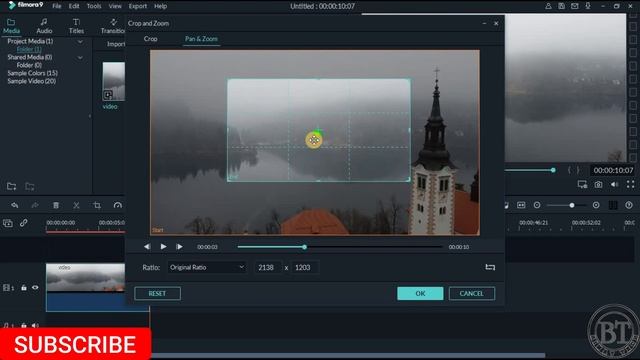Toggle lock on video track 1
Image resolution: width=640 pixels, height=360 pixels.
[x=24, y=288]
